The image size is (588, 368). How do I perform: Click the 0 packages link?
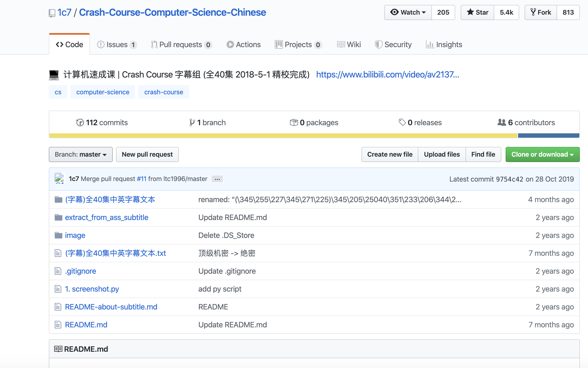click(x=314, y=122)
